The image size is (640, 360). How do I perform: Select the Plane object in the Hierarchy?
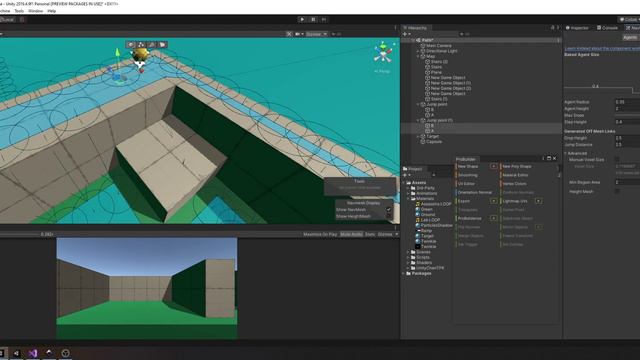click(436, 72)
